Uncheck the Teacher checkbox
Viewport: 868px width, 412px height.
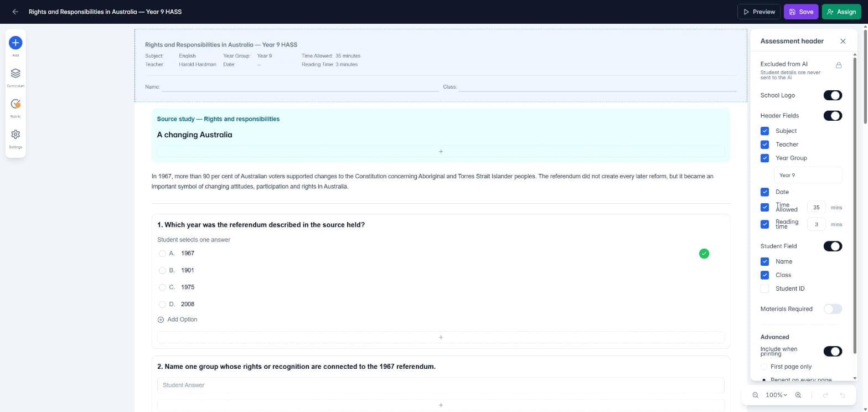(764, 145)
